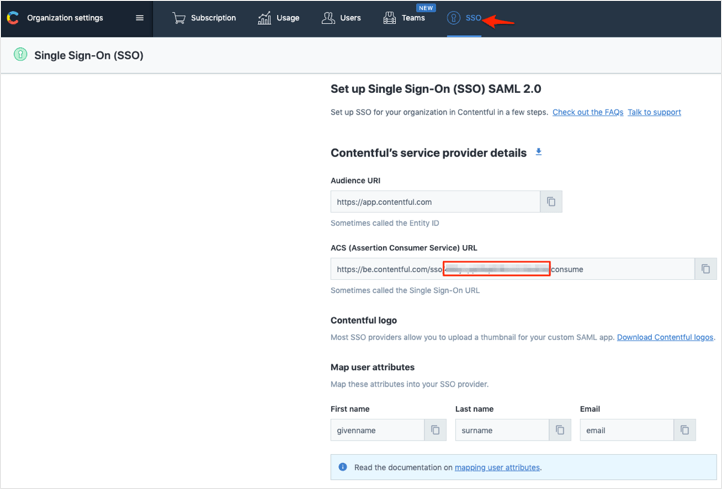This screenshot has width=722, height=489.
Task: Click the First name givenname field
Action: pyautogui.click(x=378, y=430)
